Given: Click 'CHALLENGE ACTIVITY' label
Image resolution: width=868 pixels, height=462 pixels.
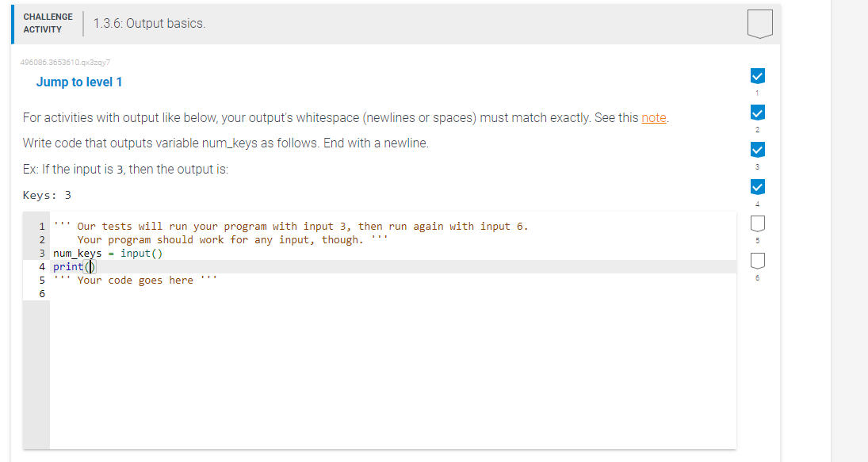Looking at the screenshot, I should click(x=48, y=23).
